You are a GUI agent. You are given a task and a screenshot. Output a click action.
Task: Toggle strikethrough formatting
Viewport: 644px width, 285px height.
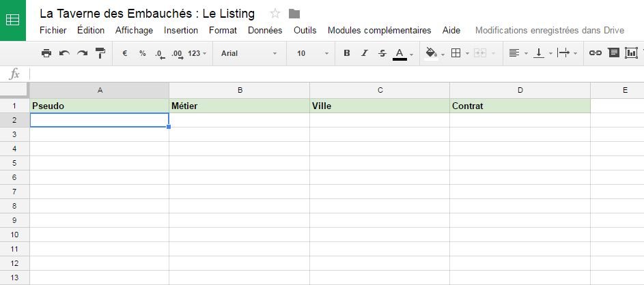pos(382,53)
